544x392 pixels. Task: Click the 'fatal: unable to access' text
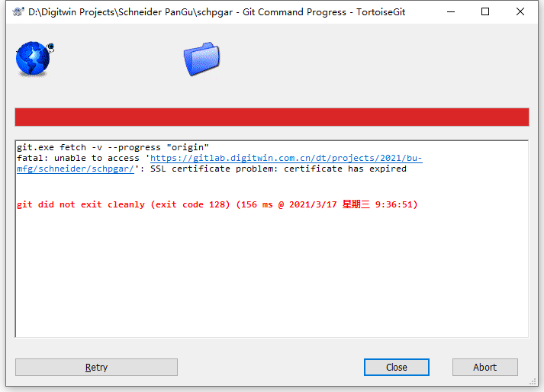tap(78, 158)
